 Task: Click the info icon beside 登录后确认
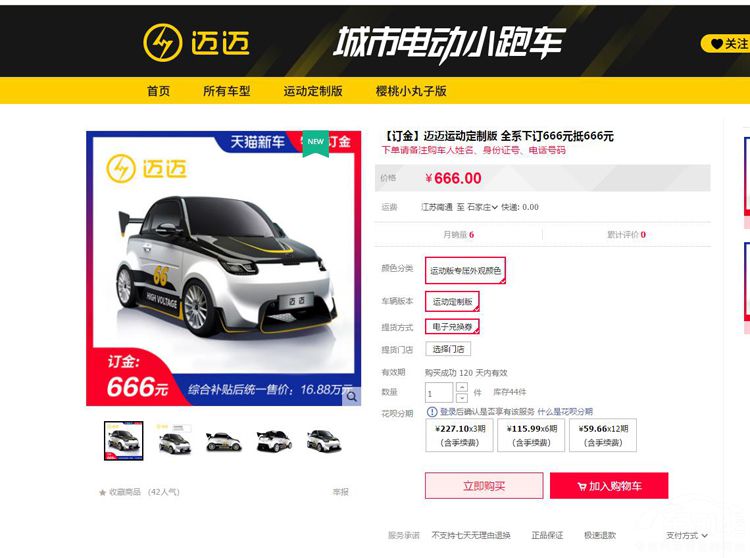[432, 412]
